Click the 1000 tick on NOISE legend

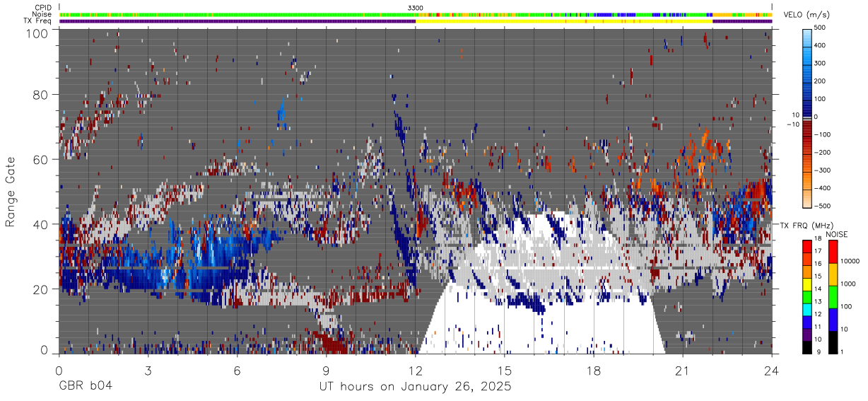(848, 284)
